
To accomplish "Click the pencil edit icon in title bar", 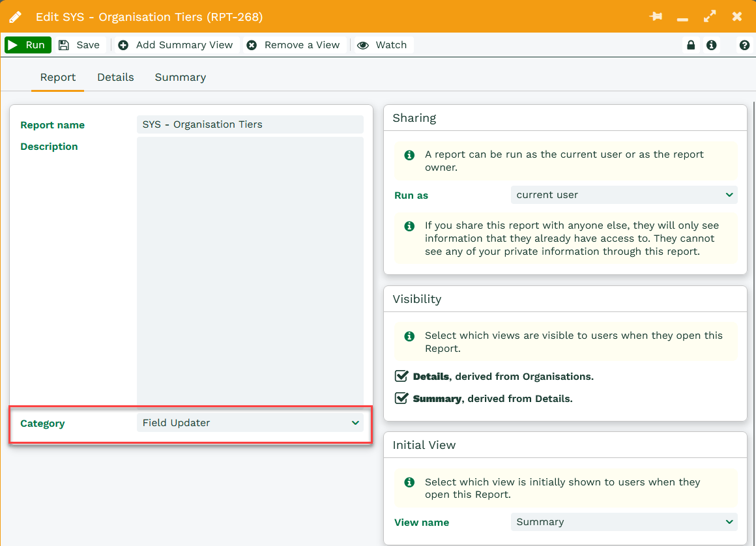I will click(15, 17).
